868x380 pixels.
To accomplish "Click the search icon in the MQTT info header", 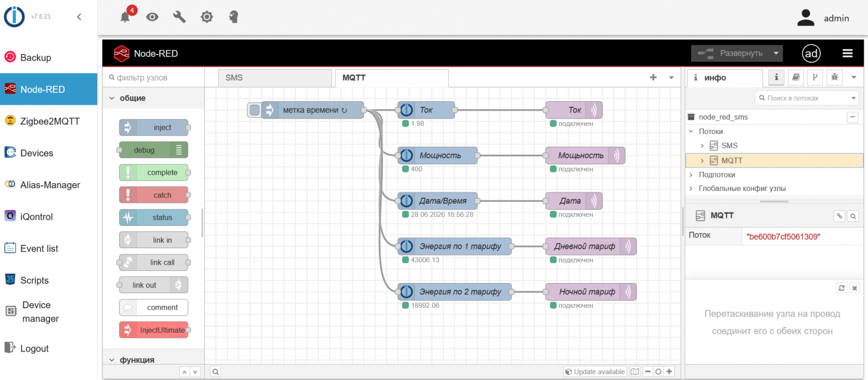I will 852,216.
